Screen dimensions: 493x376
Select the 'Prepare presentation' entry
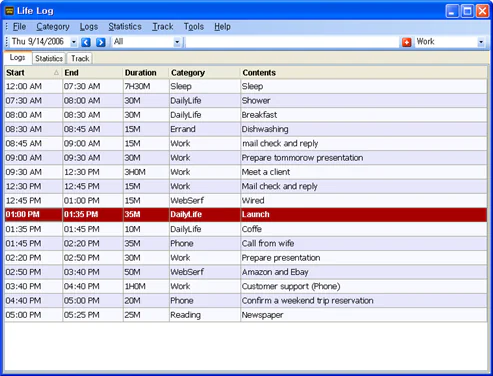(x=246, y=258)
